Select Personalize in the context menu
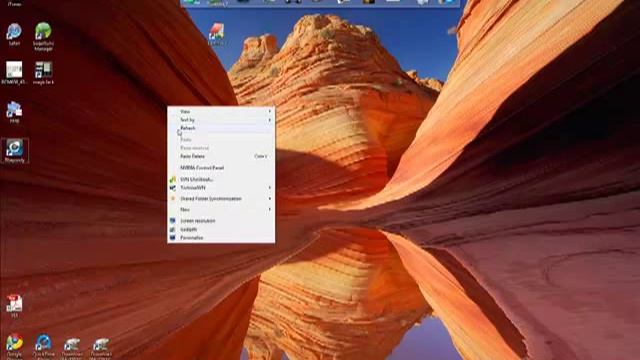This screenshot has width=640, height=360. point(221,238)
